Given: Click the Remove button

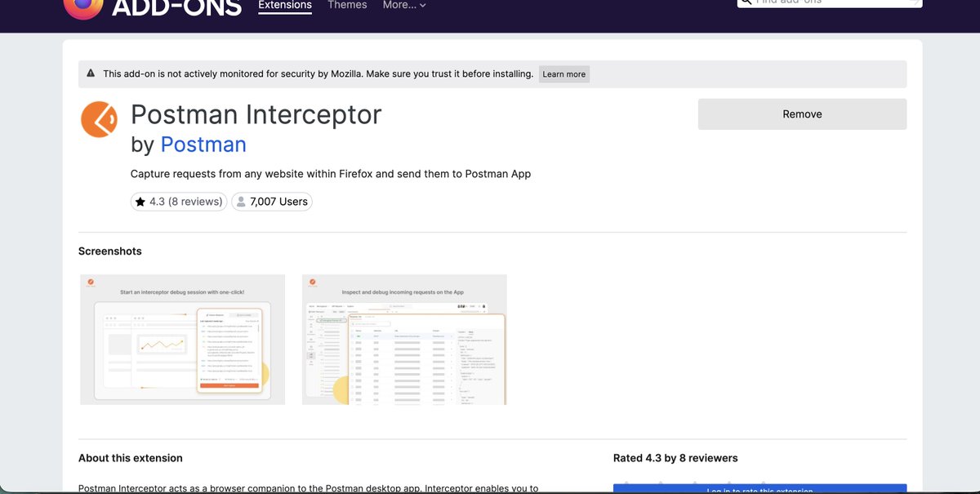Looking at the screenshot, I should (802, 114).
